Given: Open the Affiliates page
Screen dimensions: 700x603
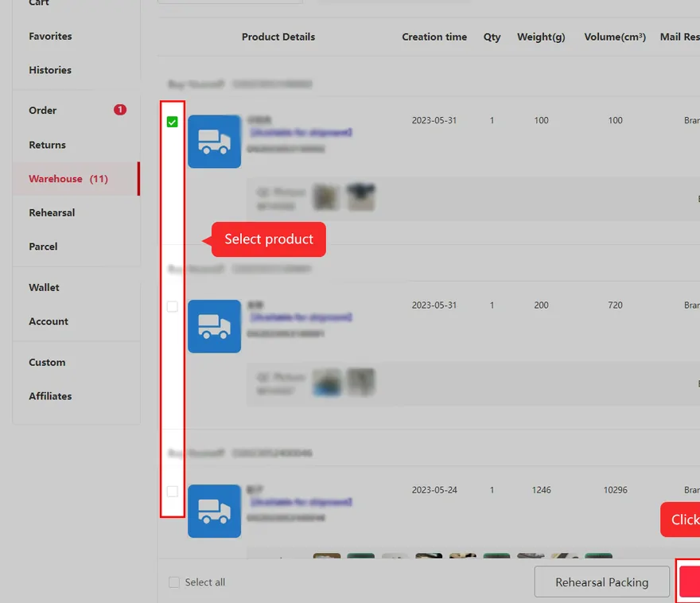Looking at the screenshot, I should pyautogui.click(x=50, y=396).
